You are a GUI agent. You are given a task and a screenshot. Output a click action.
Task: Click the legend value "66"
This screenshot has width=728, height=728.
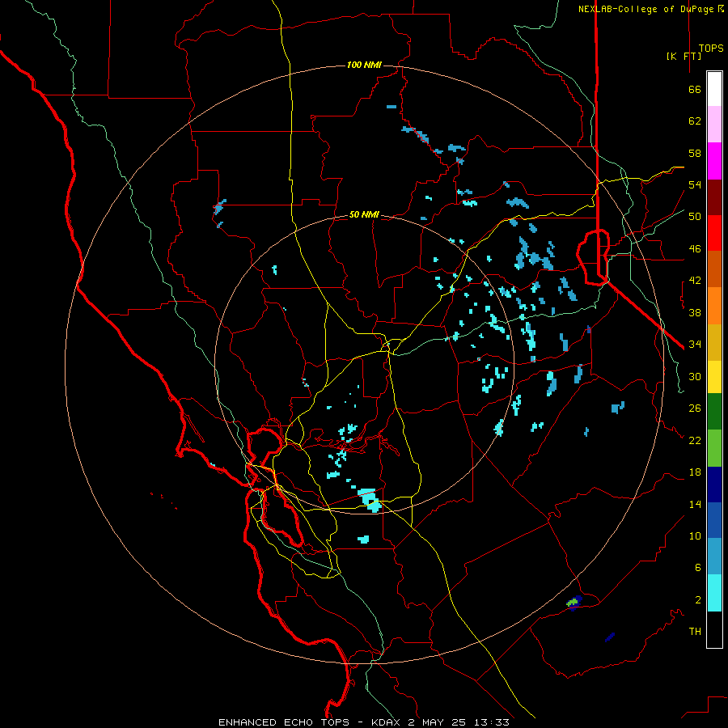tap(695, 89)
